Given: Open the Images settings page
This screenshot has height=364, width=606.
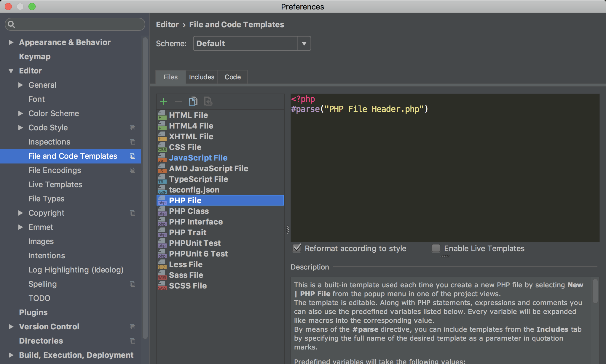Looking at the screenshot, I should click(41, 241).
